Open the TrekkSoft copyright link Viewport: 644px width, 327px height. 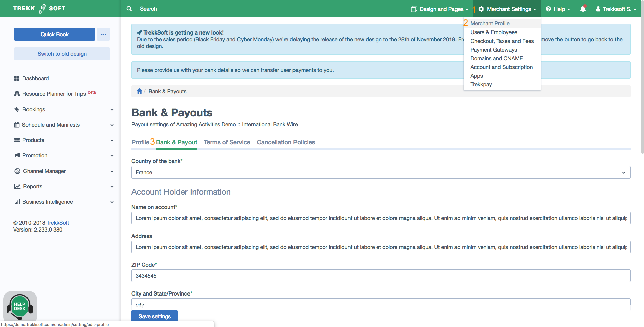(58, 223)
